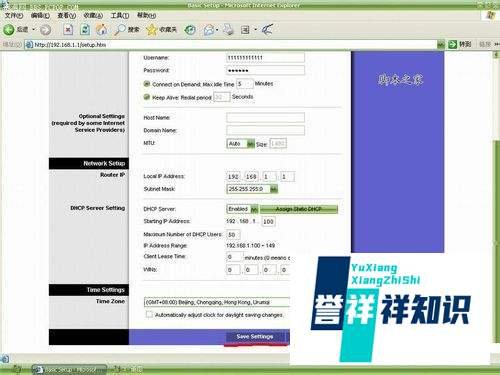Click the Host Name input field
The height and width of the screenshot is (375, 500).
[x=265, y=117]
